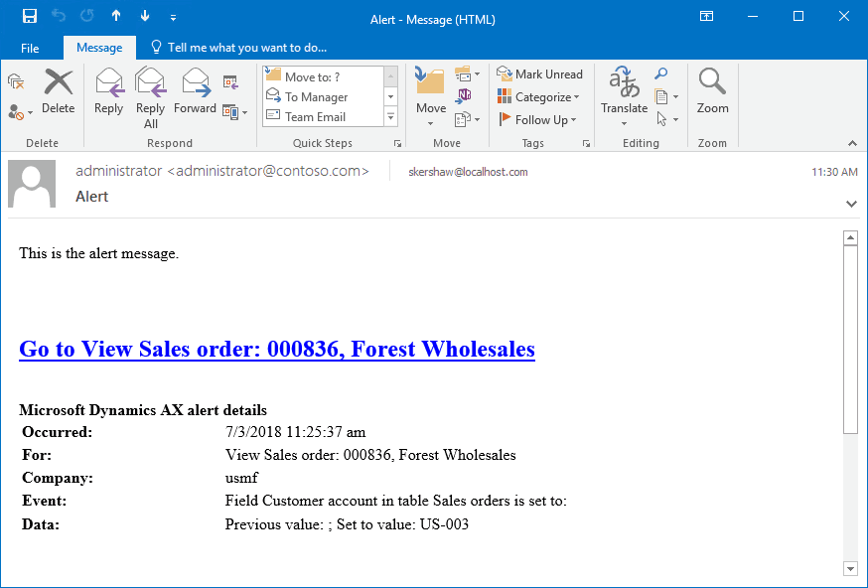Click the received time '11:30 AM'
The width and height of the screenshot is (868, 588).
[x=835, y=172]
